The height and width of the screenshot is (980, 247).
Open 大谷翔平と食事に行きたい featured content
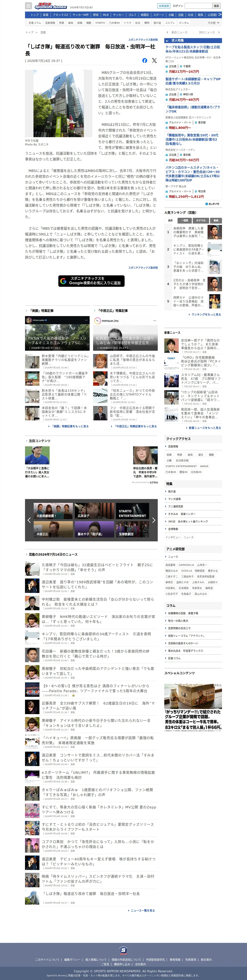(38, 462)
